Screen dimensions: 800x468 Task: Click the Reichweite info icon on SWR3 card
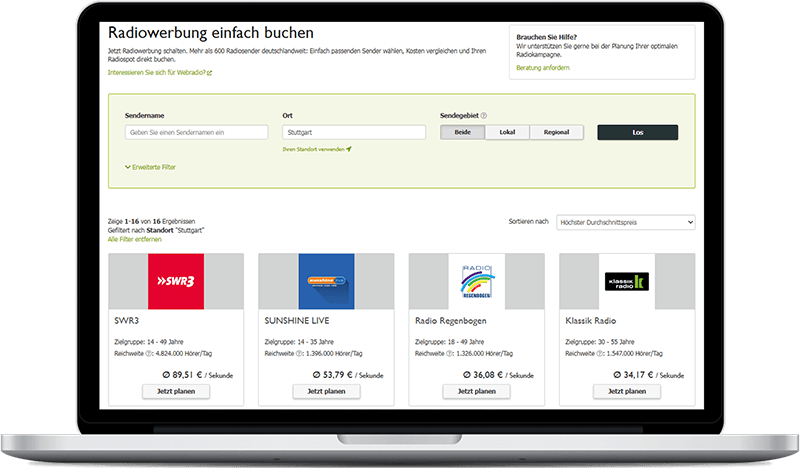pos(148,354)
